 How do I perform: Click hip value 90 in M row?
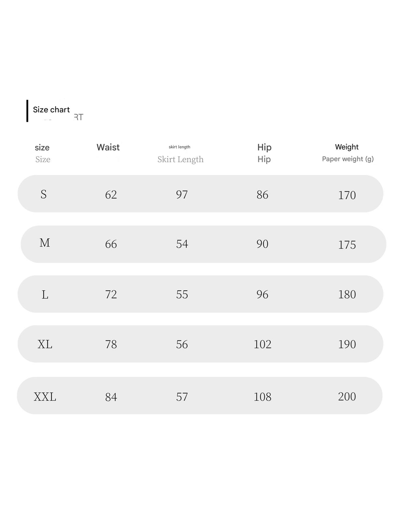pyautogui.click(x=262, y=244)
